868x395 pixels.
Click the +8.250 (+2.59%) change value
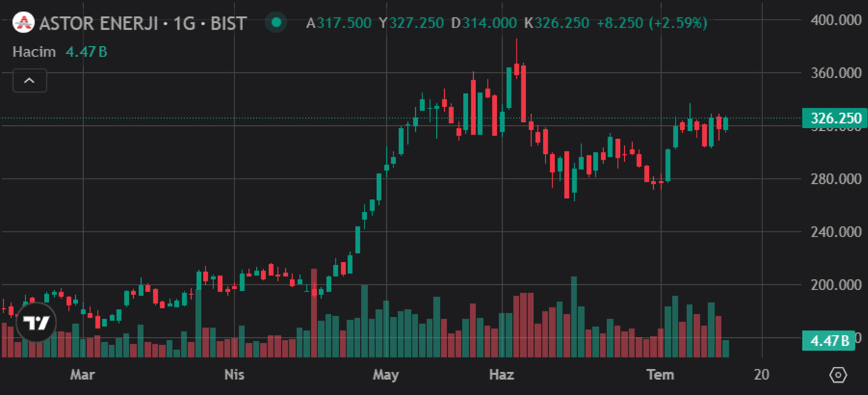652,23
